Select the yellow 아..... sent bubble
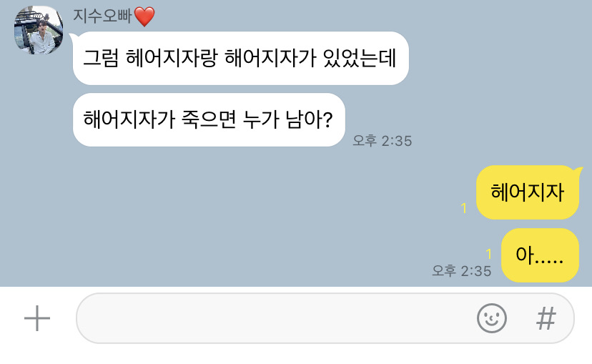The height and width of the screenshot is (364, 592). (540, 255)
